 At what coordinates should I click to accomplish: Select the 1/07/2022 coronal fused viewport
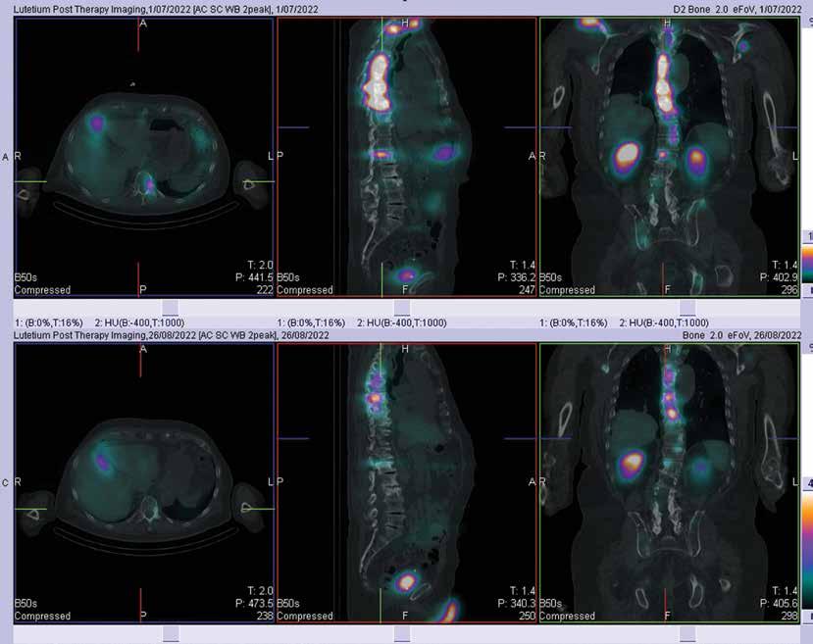point(670,157)
